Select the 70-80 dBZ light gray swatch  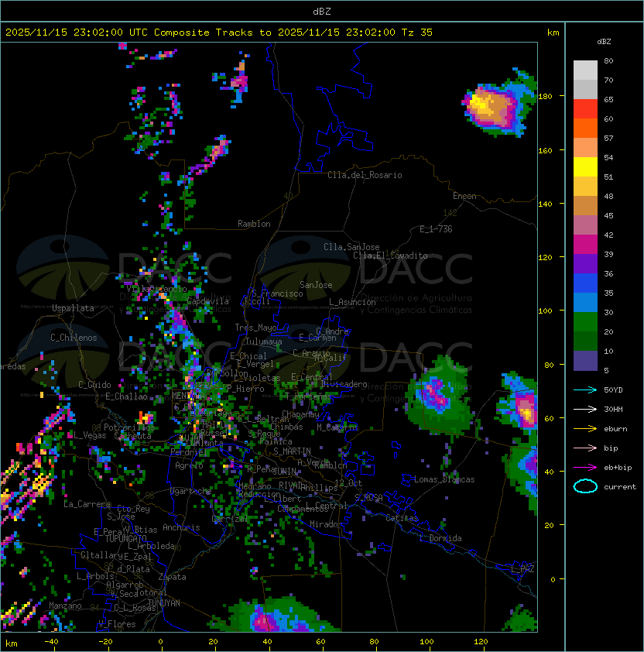(585, 70)
